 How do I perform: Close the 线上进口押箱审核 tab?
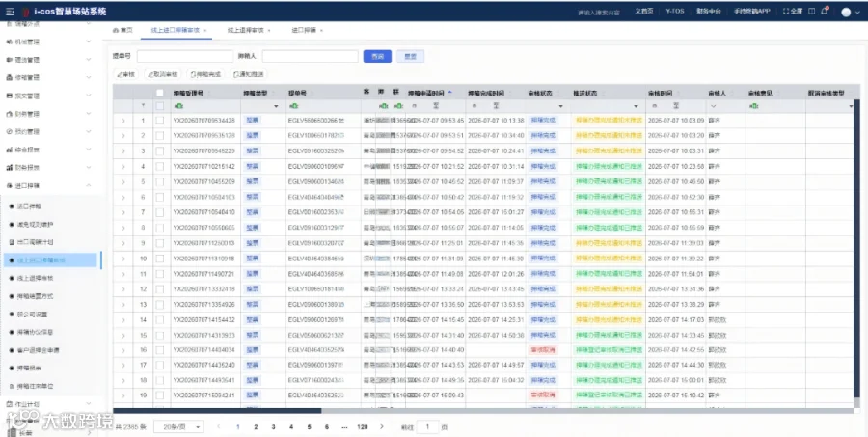[205, 30]
